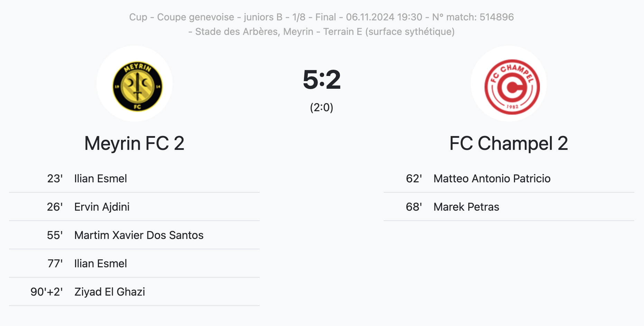Image resolution: width=644 pixels, height=326 pixels.
Task: Click the 1/8 - Final round text
Action: 314,17
